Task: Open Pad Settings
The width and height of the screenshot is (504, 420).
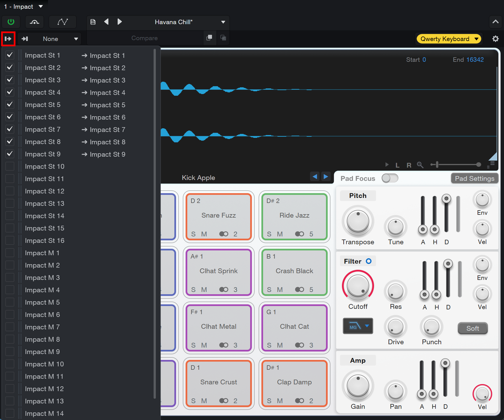Action: tap(475, 178)
